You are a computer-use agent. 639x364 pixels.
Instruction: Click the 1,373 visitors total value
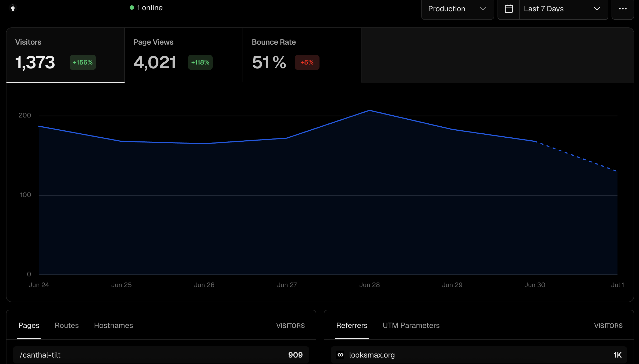point(35,62)
